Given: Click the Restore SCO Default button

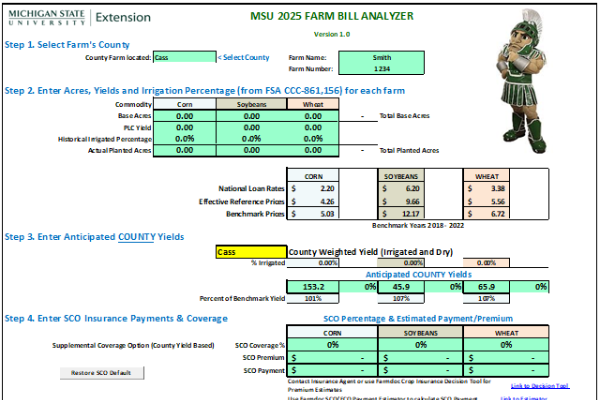Looking at the screenshot, I should (102, 373).
